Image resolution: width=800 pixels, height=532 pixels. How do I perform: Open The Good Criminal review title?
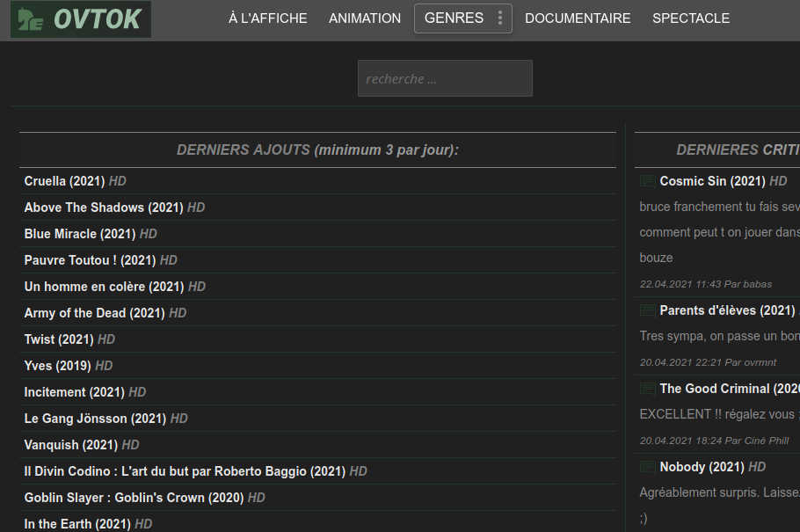click(x=730, y=389)
